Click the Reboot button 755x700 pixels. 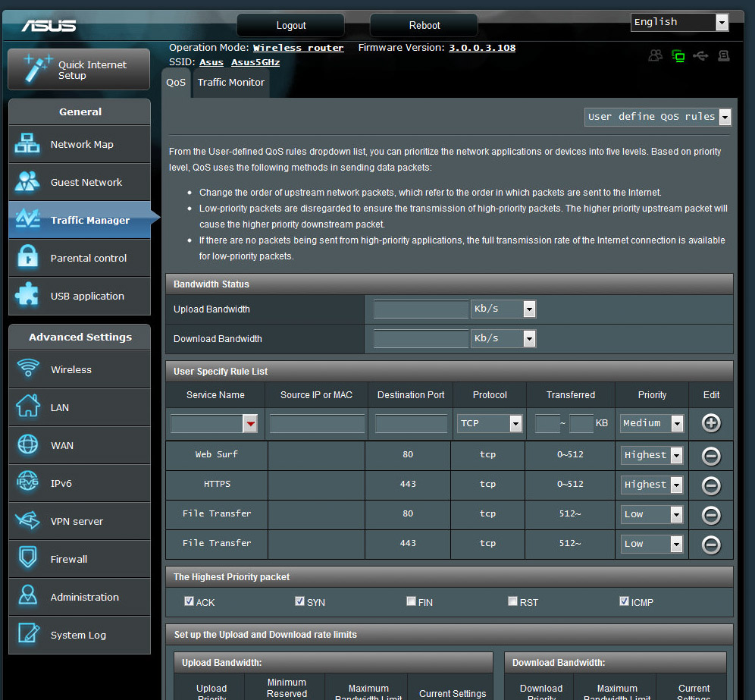[x=424, y=25]
